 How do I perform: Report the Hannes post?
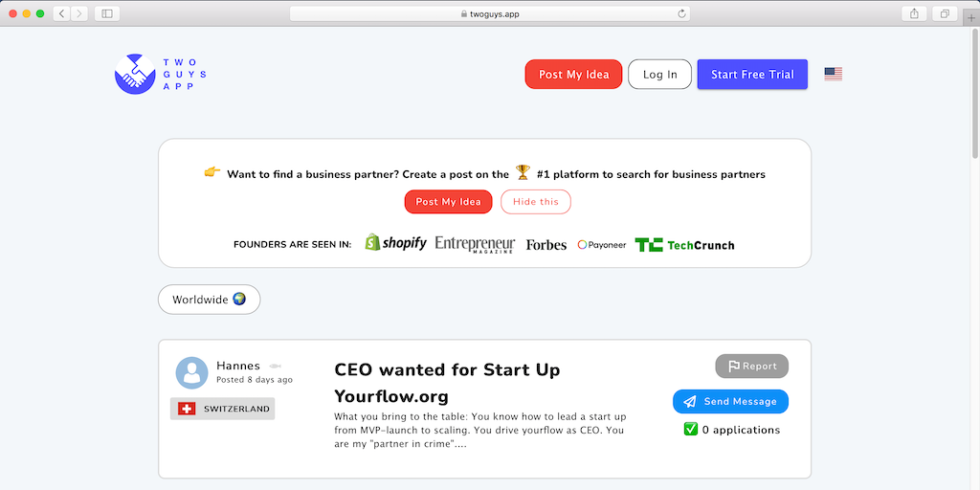click(751, 366)
